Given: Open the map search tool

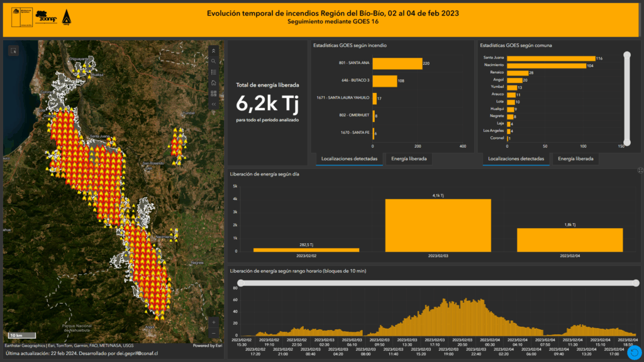Looking at the screenshot, I should pyautogui.click(x=214, y=61).
